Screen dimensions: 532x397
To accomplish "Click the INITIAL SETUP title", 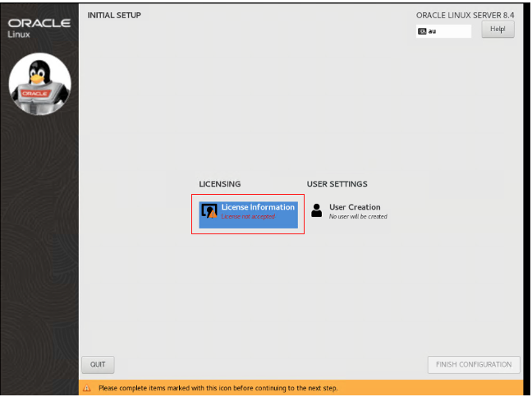I will pyautogui.click(x=114, y=16).
